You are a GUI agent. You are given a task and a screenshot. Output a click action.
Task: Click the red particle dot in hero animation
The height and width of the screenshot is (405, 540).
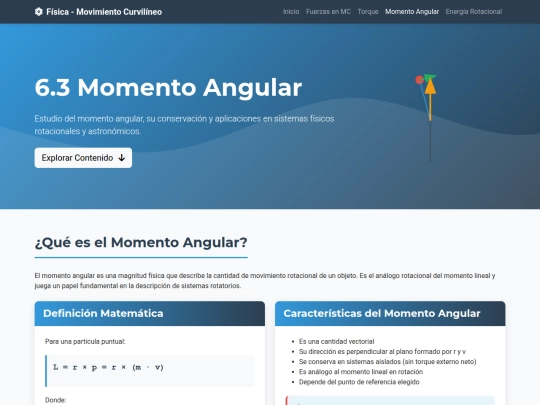coord(419,80)
